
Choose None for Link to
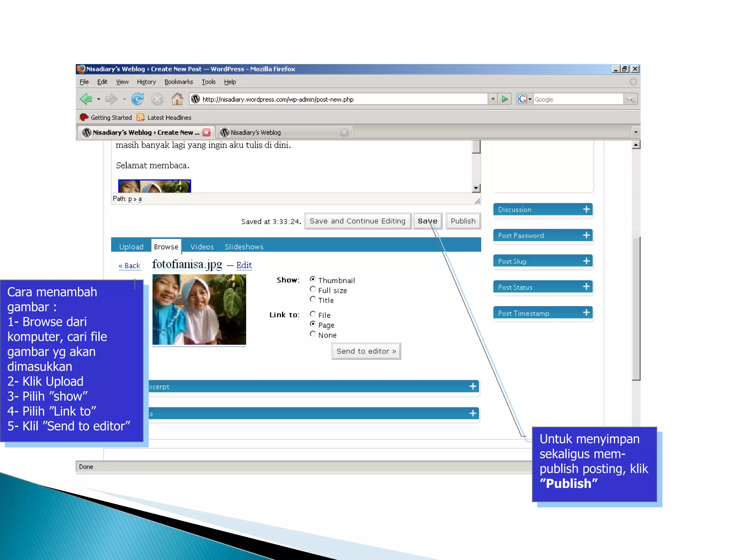(313, 334)
